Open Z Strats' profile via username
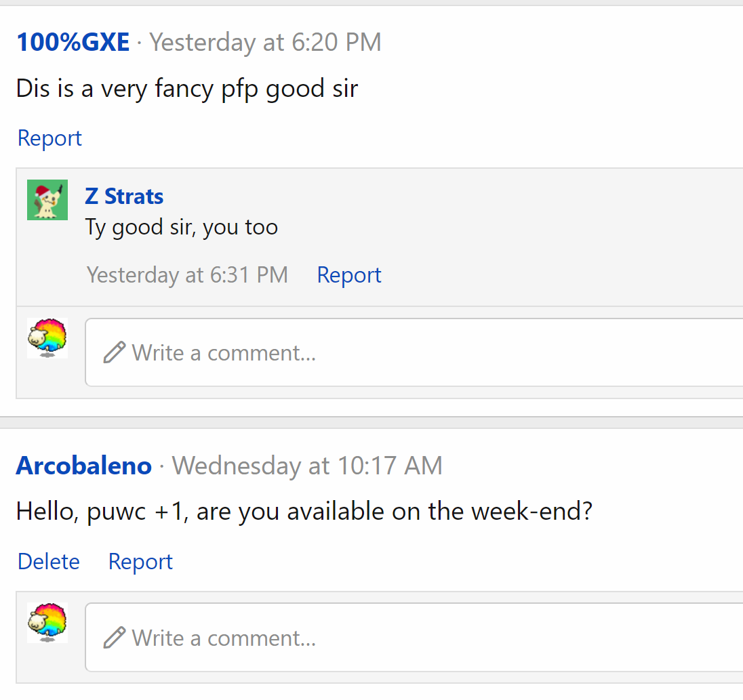The width and height of the screenshot is (743, 700). point(124,197)
